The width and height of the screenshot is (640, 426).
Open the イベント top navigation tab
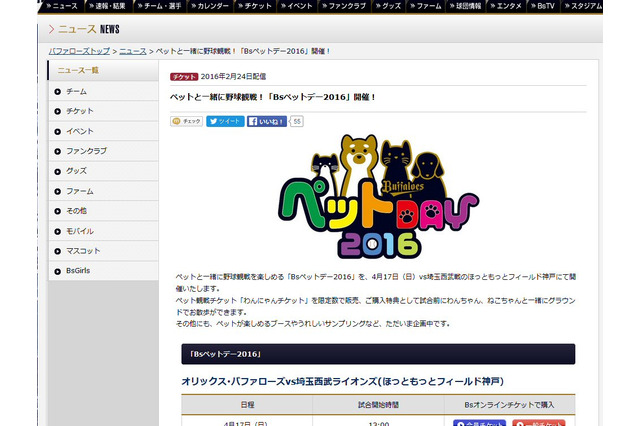pos(297,6)
